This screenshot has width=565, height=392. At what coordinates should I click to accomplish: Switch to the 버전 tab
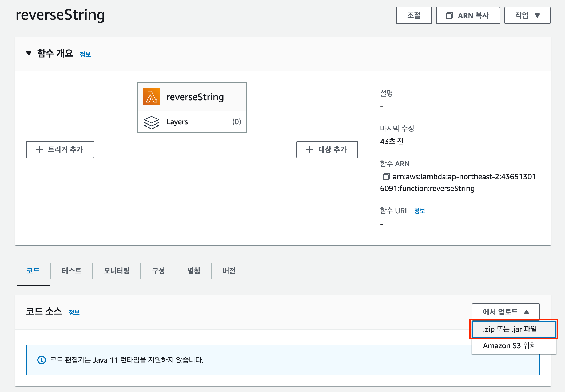point(229,271)
